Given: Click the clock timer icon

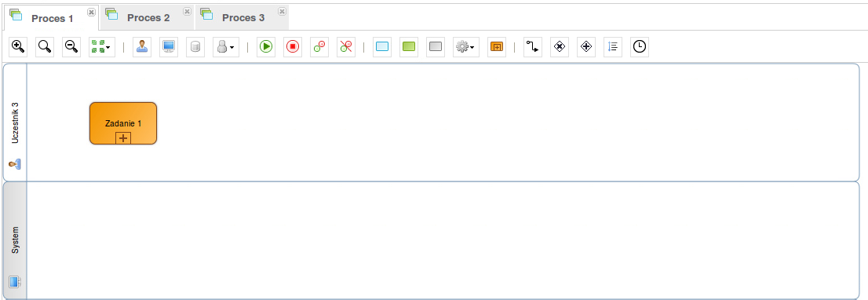Looking at the screenshot, I should 640,47.
